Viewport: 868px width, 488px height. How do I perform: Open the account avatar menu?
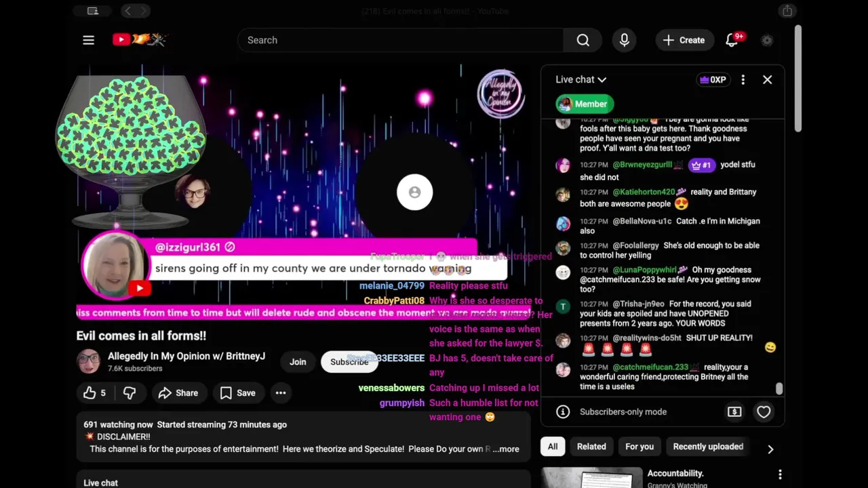pyautogui.click(x=767, y=40)
